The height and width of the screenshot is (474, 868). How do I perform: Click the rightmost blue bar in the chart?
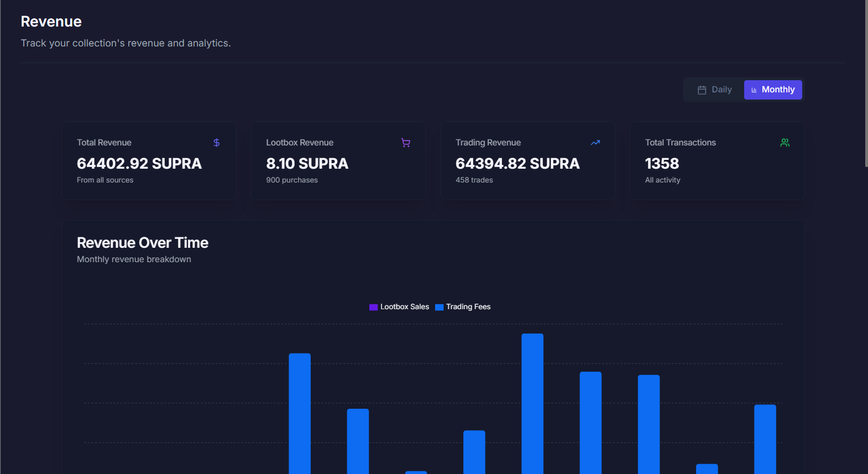[x=765, y=439]
